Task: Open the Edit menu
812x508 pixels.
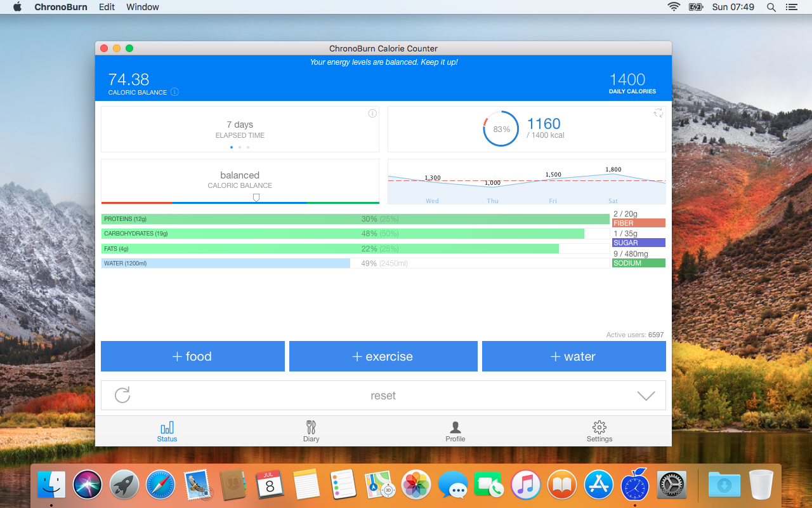Action: click(107, 7)
